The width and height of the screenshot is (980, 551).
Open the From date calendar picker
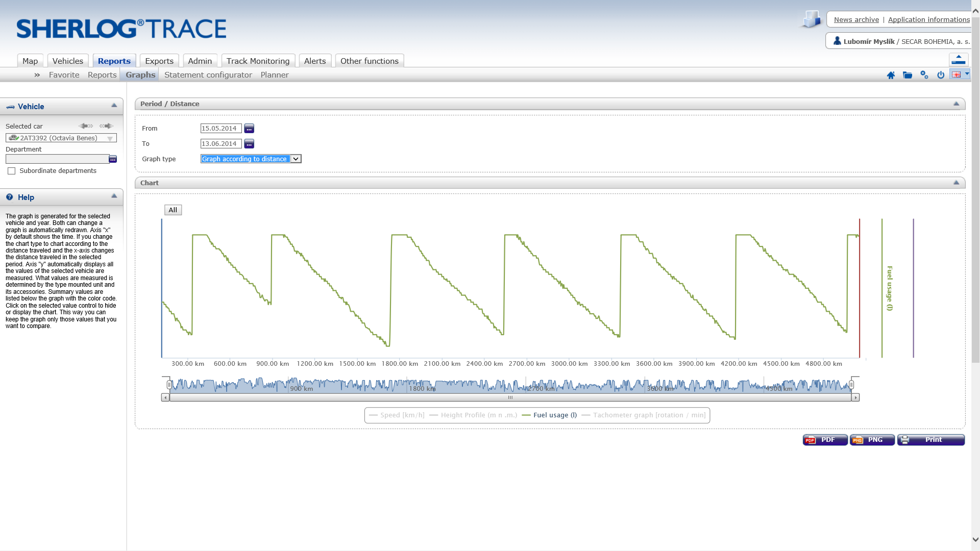249,129
